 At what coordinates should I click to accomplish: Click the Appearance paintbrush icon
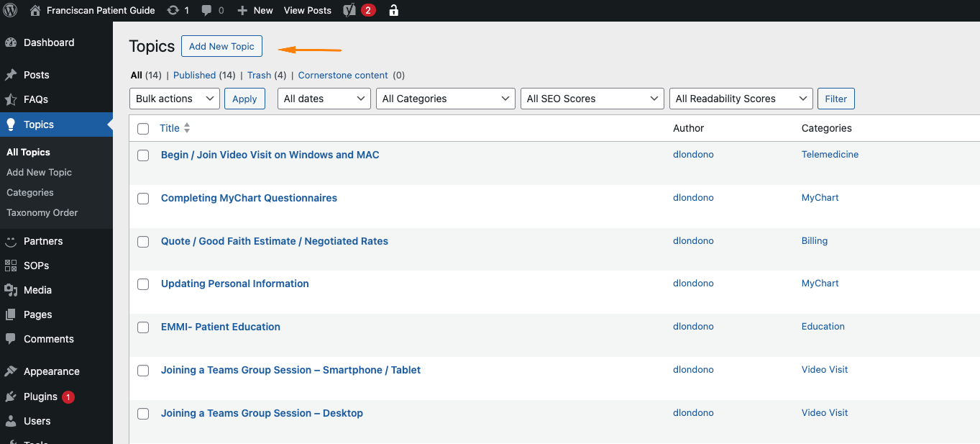coord(11,371)
